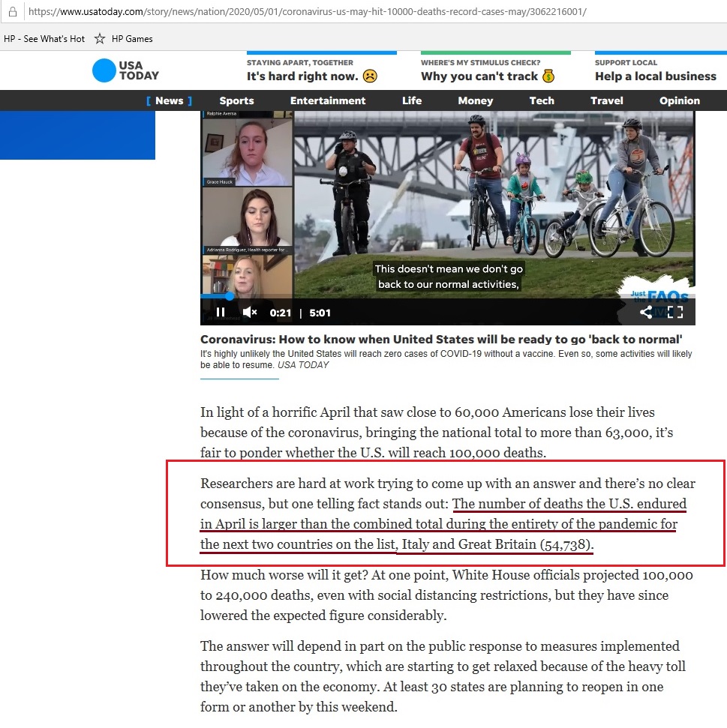Open the Money section

click(x=475, y=100)
